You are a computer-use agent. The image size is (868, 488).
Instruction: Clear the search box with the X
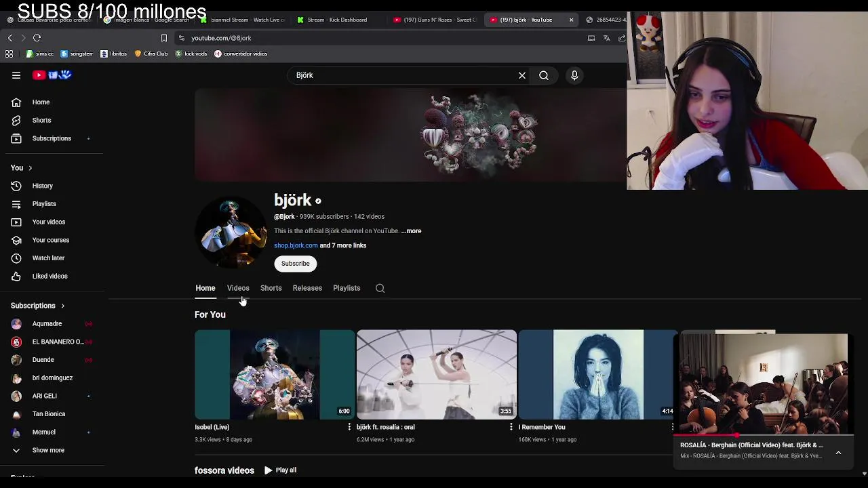pos(522,75)
